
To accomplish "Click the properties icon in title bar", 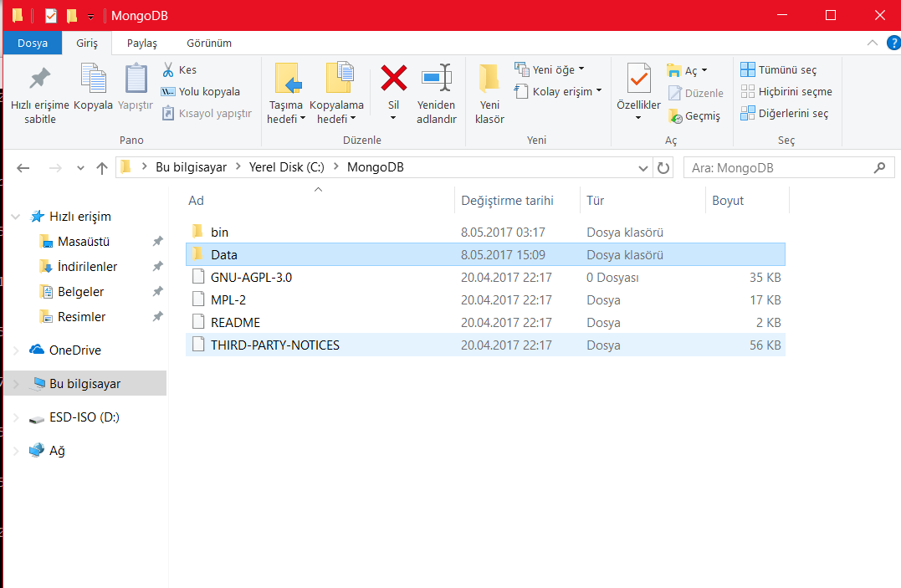I will [51, 16].
